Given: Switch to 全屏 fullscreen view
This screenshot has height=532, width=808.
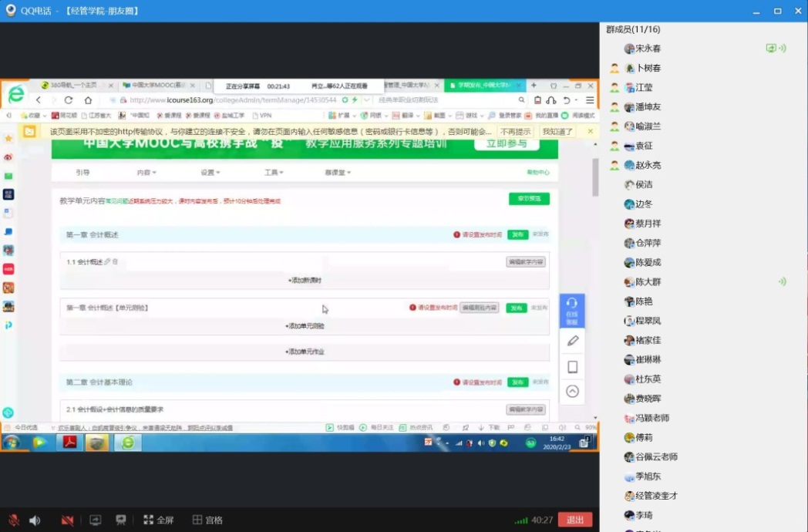Looking at the screenshot, I should coord(158,520).
